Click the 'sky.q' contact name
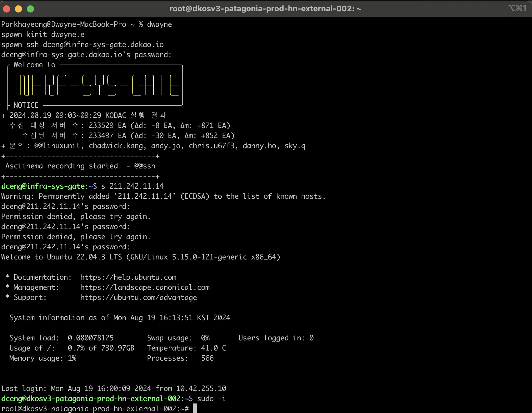Image resolution: width=532 pixels, height=413 pixels. point(295,146)
